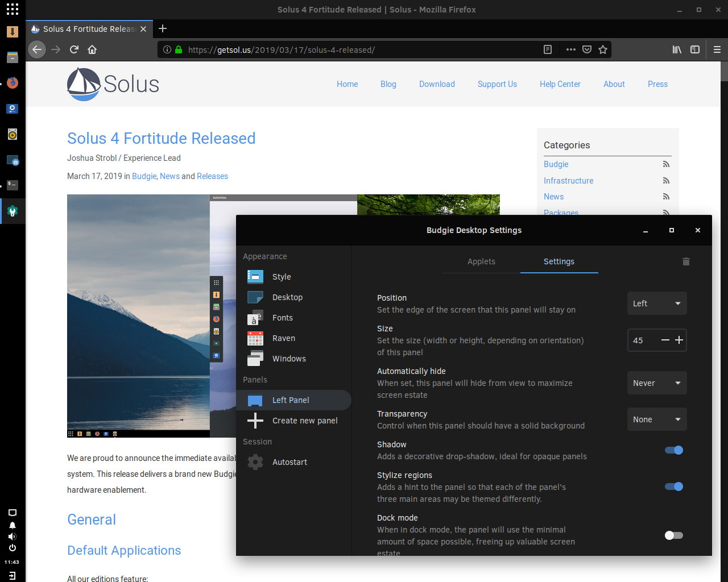The width and height of the screenshot is (728, 582).
Task: Toggle the Stylize regions switch
Action: click(674, 487)
